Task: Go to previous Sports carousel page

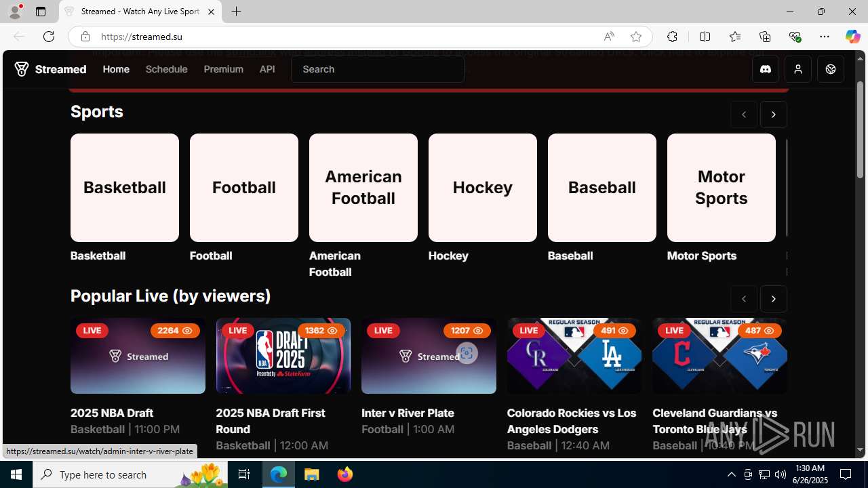Action: [x=744, y=115]
